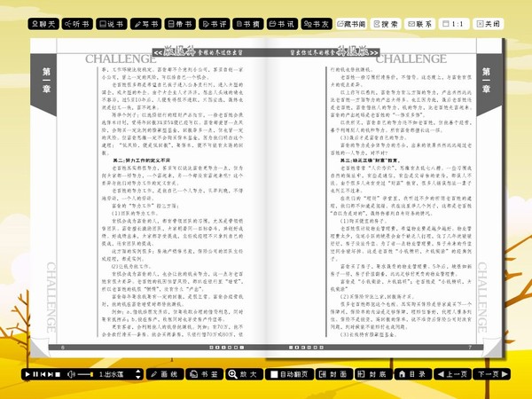Open the button between 写书 and 书评
Image resolution: width=532 pixels, height=399 pixels.
pyautogui.click(x=180, y=24)
